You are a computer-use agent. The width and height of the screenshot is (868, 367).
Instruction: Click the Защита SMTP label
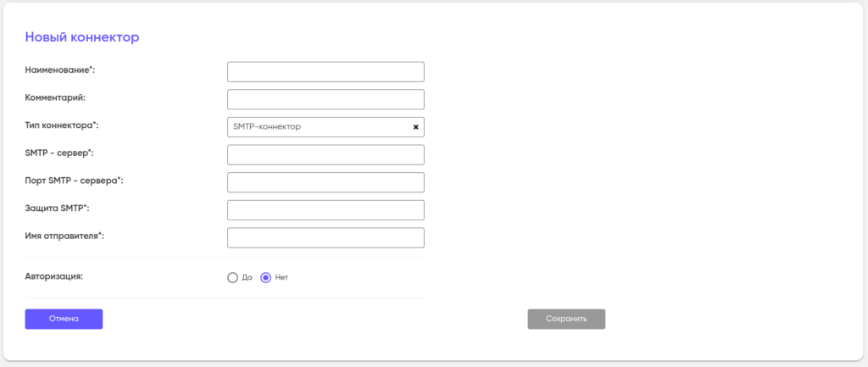[x=57, y=208]
